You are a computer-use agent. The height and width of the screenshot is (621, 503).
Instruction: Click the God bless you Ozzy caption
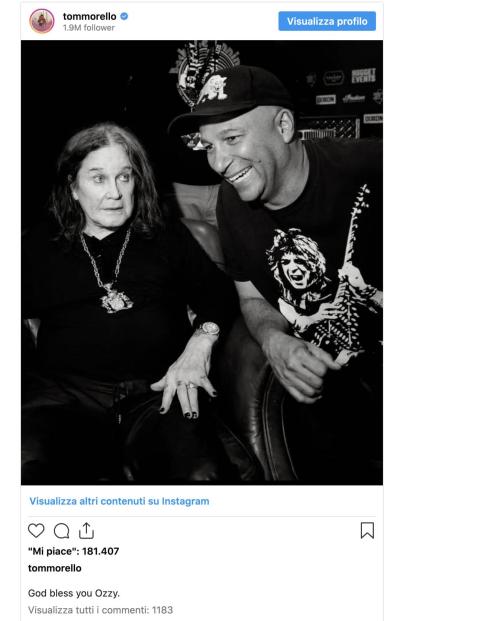tap(74, 593)
